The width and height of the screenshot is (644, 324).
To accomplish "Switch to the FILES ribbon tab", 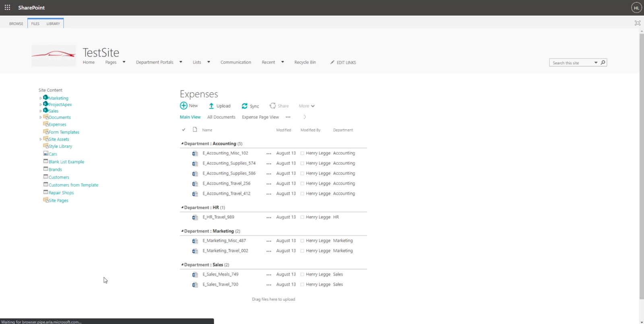I will point(35,24).
